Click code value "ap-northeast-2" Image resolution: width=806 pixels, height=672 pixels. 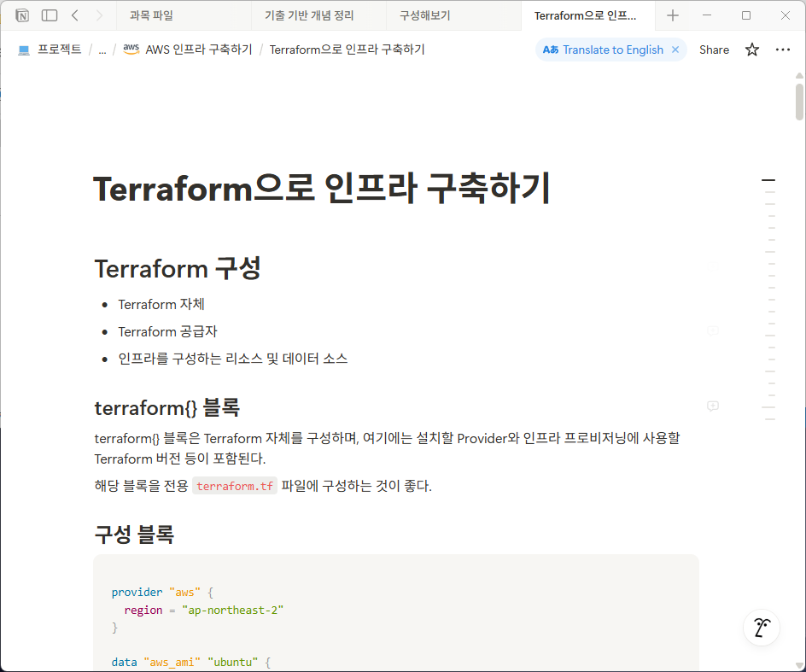point(233,610)
